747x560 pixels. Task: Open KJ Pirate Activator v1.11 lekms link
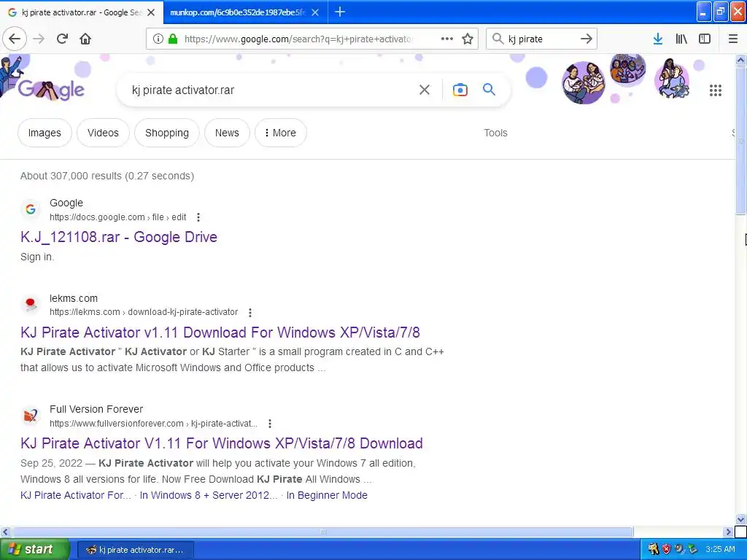click(x=220, y=332)
